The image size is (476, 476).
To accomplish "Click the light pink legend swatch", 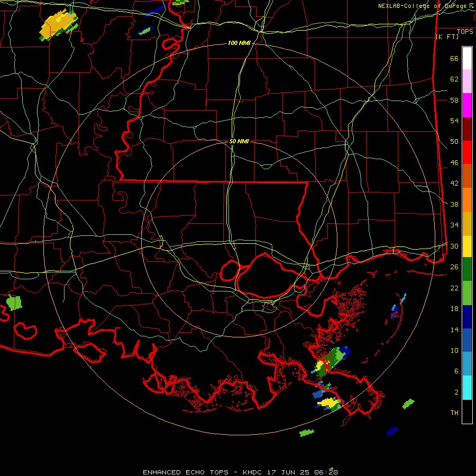I will (x=467, y=81).
